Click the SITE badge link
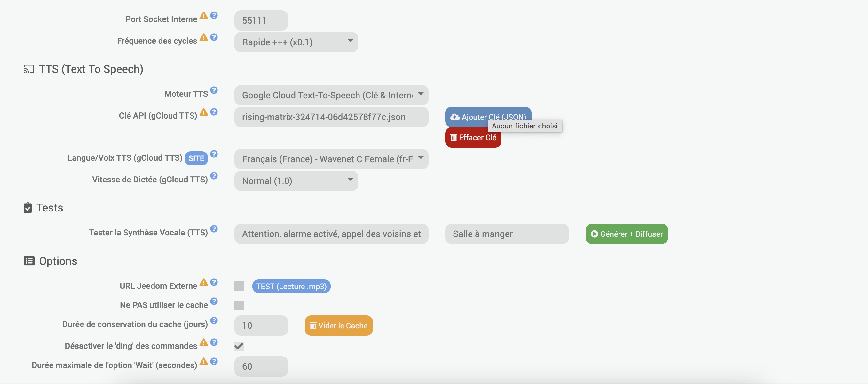 [196, 158]
